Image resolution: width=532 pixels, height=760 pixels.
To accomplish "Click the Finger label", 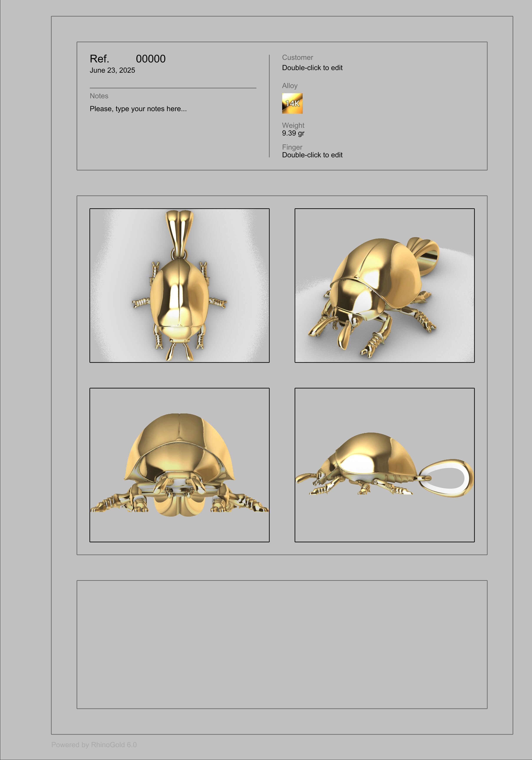I will [292, 147].
